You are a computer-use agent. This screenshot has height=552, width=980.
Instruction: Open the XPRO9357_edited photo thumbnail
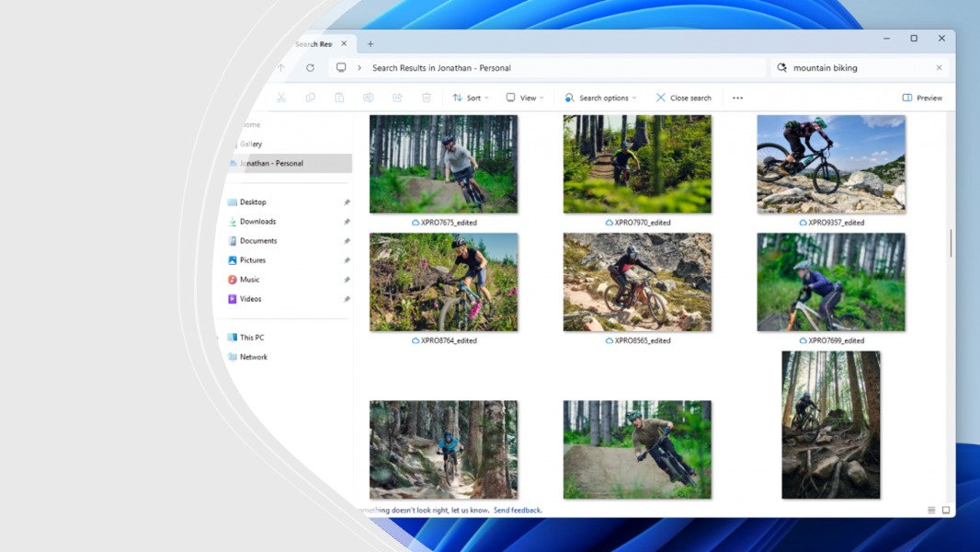coord(830,163)
